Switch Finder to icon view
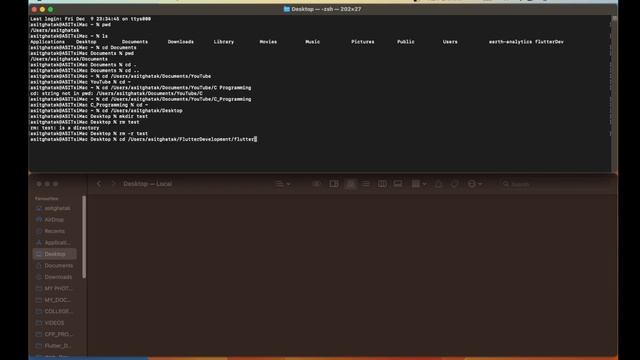640x360 pixels. 351,184
